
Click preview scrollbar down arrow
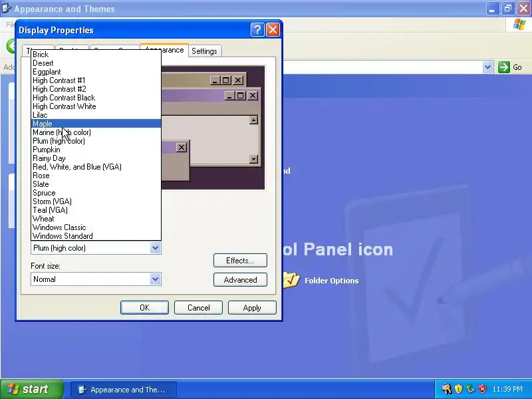pyautogui.click(x=253, y=159)
